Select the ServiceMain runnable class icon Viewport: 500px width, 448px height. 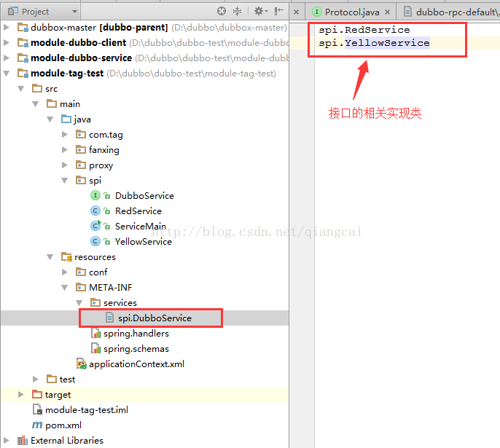(95, 226)
